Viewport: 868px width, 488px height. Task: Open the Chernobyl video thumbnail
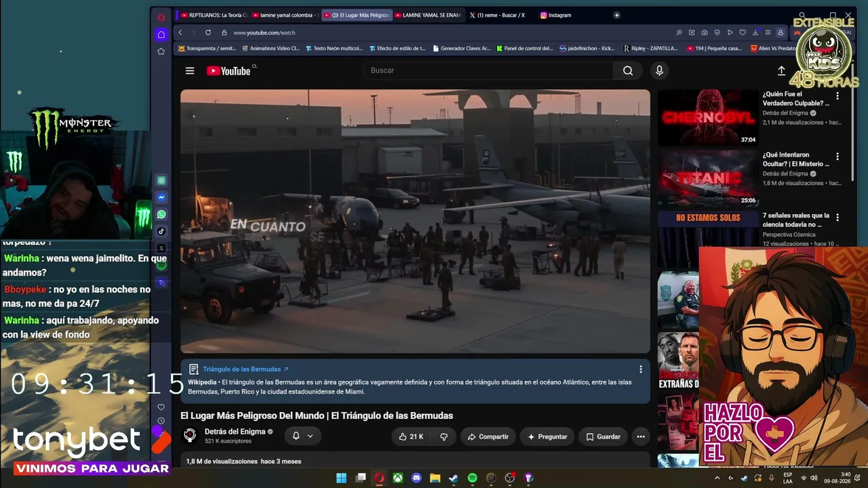click(x=708, y=118)
